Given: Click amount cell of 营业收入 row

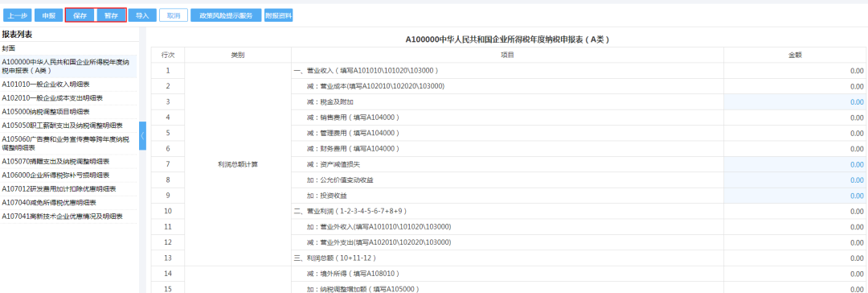Looking at the screenshot, I should pos(796,71).
